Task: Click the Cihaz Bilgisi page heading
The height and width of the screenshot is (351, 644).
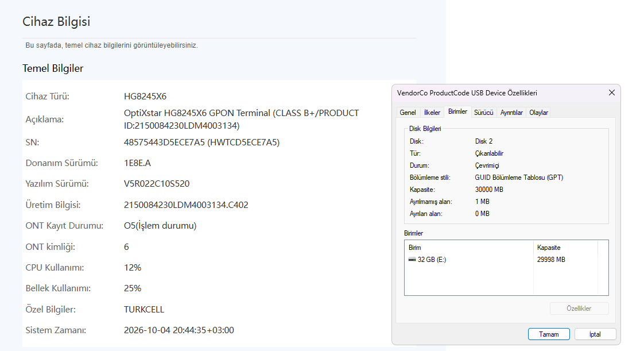Action: [56, 21]
